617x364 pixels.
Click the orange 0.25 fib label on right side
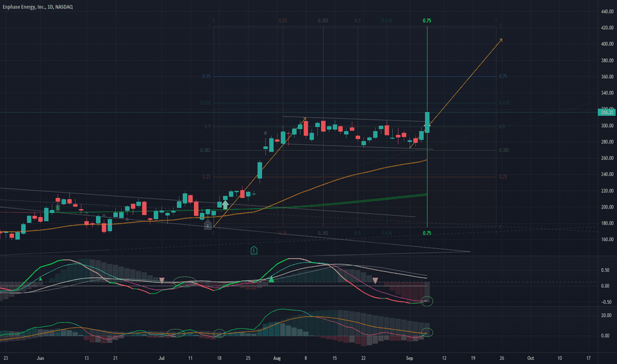(503, 177)
